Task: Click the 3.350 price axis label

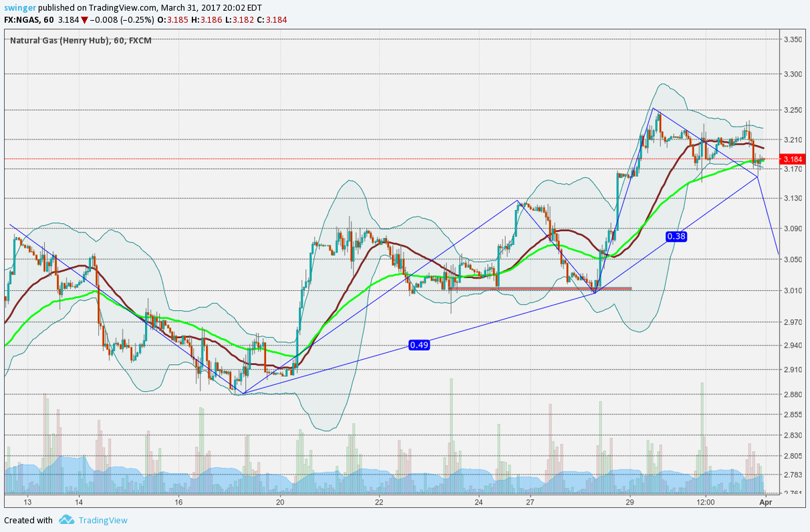Action: tap(793, 40)
